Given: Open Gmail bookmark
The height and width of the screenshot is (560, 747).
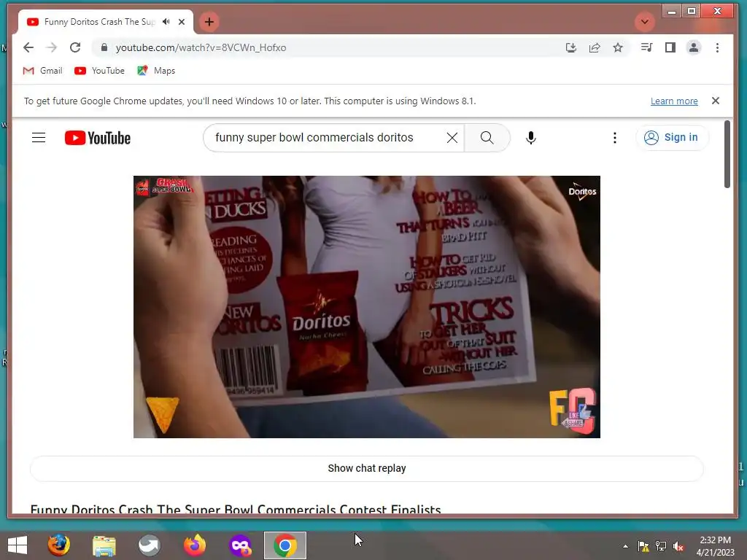Looking at the screenshot, I should pos(43,71).
